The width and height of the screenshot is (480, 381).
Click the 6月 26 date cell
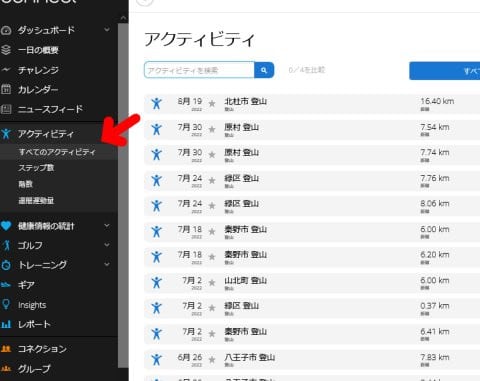pyautogui.click(x=190, y=357)
